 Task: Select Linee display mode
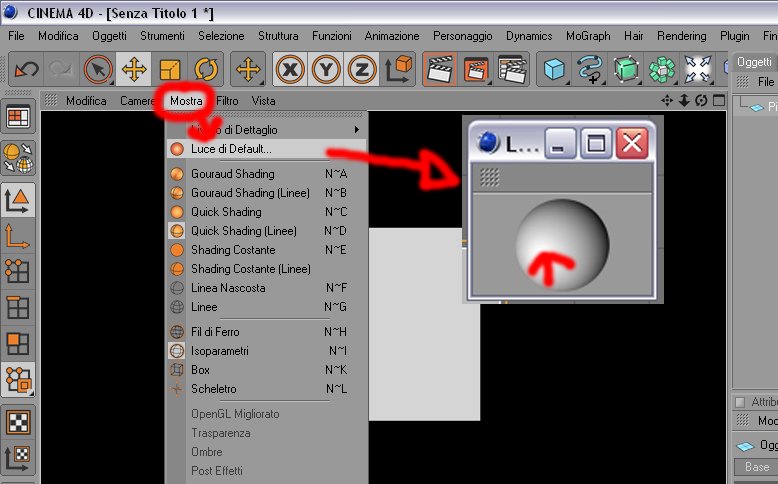pyautogui.click(x=267, y=307)
